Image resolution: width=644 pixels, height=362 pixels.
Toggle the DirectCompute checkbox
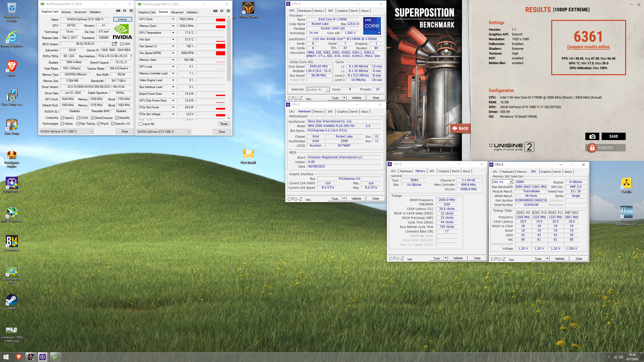(x=93, y=118)
